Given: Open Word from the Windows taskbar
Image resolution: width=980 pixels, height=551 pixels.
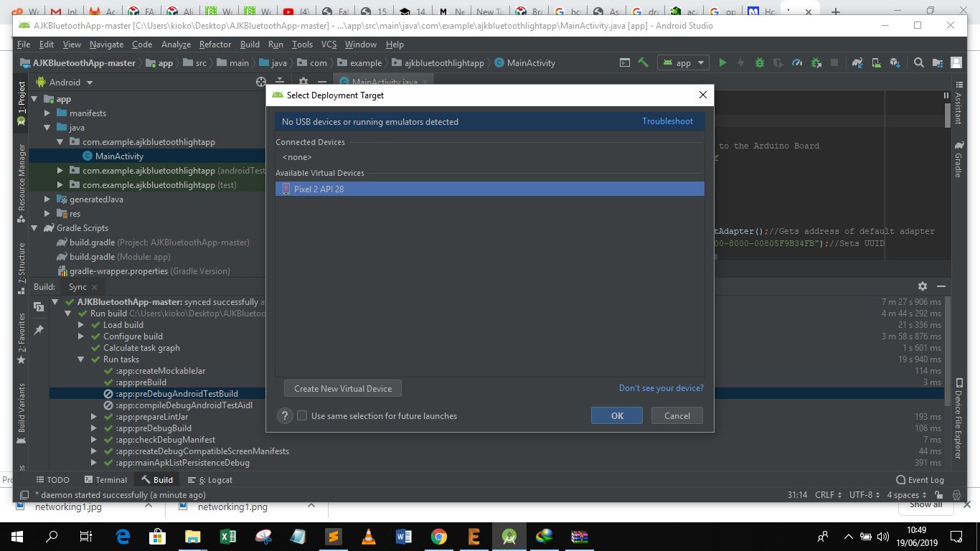Looking at the screenshot, I should 404,537.
